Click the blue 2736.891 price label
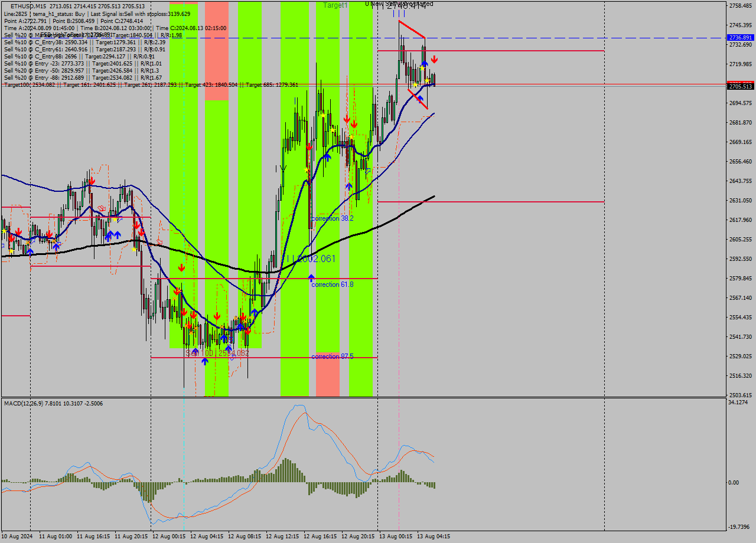The image size is (756, 543). click(x=741, y=37)
